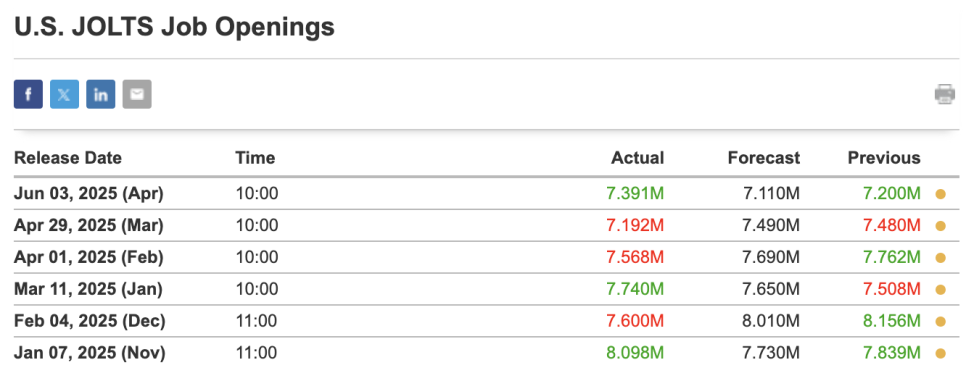Click yellow dot in Apr 01 row

point(940,258)
